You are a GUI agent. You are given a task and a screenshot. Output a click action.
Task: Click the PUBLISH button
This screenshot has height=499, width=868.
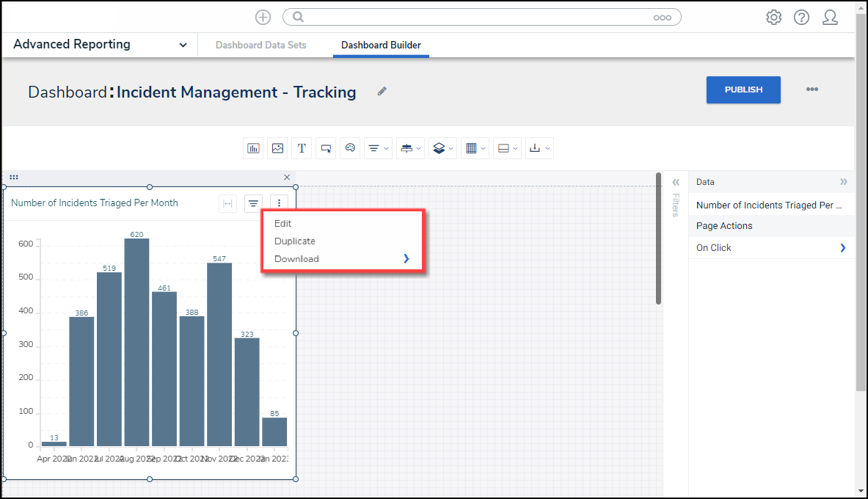(743, 90)
